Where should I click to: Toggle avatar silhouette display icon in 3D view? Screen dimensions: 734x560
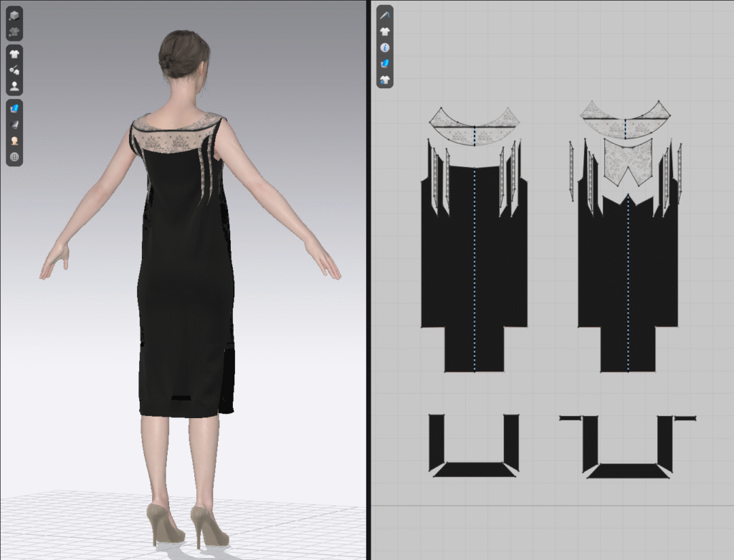coord(14,87)
